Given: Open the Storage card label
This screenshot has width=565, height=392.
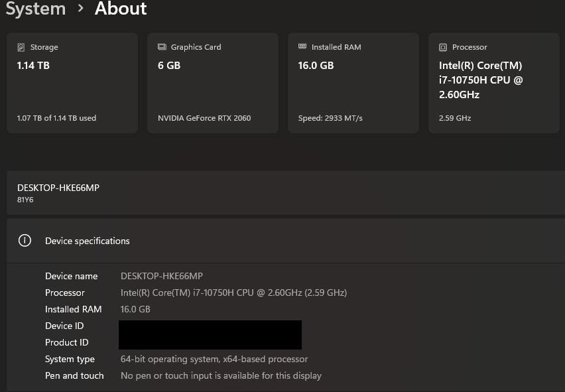Looking at the screenshot, I should [44, 47].
